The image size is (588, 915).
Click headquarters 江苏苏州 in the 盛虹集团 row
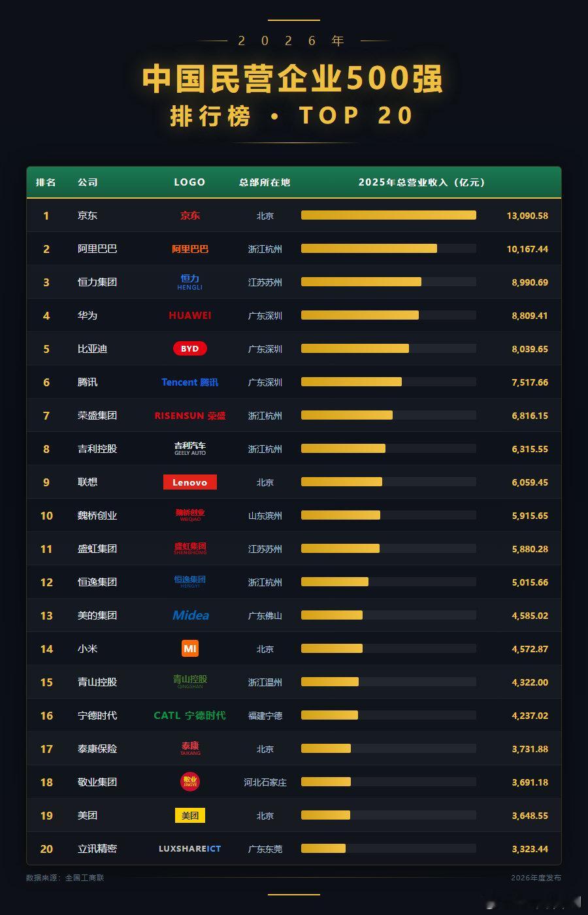pos(265,549)
